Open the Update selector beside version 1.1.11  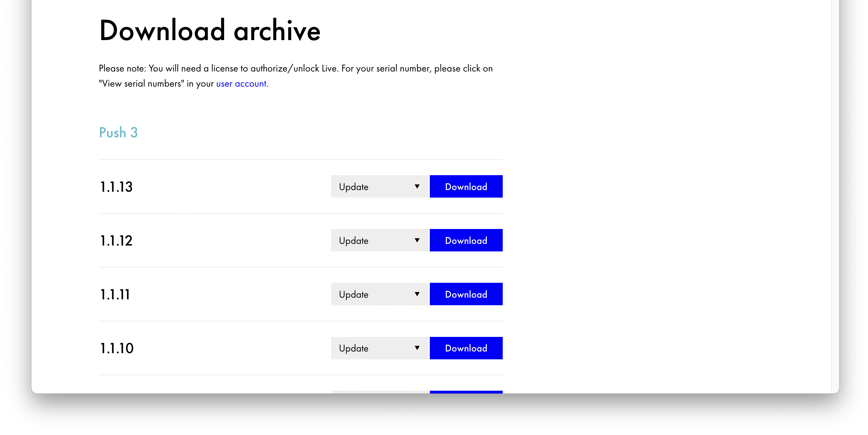pos(379,294)
